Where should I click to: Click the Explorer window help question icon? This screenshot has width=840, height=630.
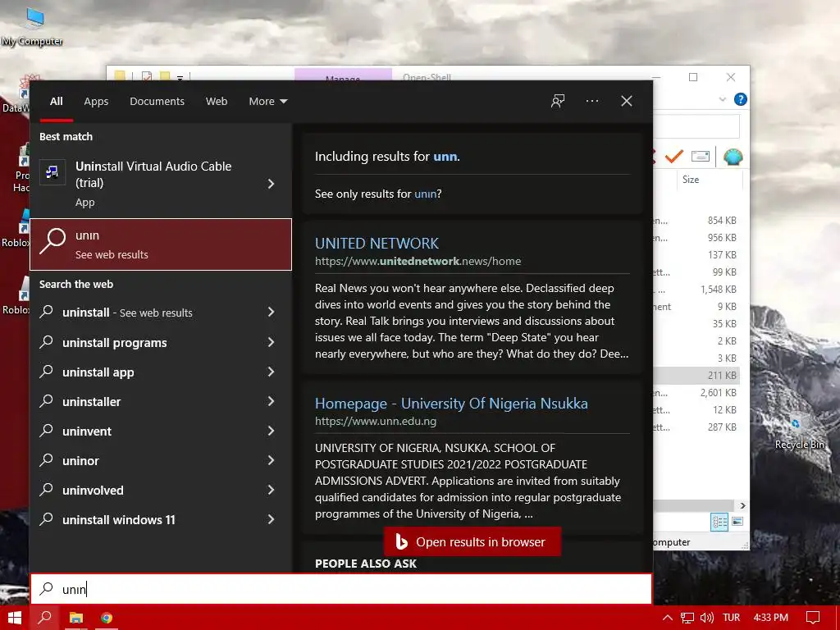click(x=741, y=99)
